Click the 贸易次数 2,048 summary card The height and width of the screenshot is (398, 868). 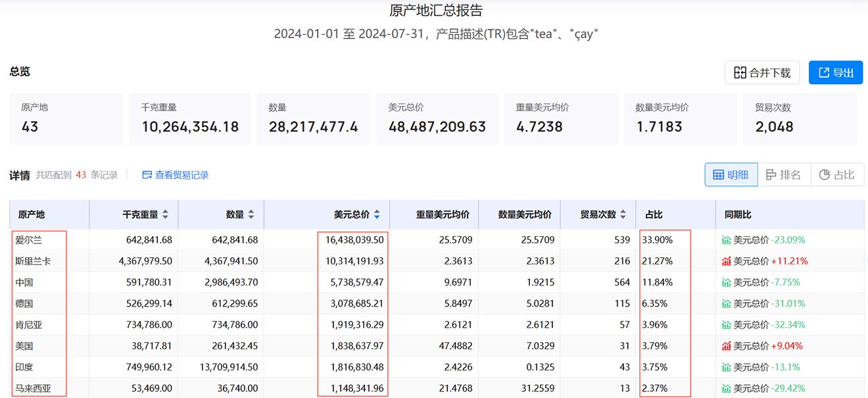pos(800,119)
